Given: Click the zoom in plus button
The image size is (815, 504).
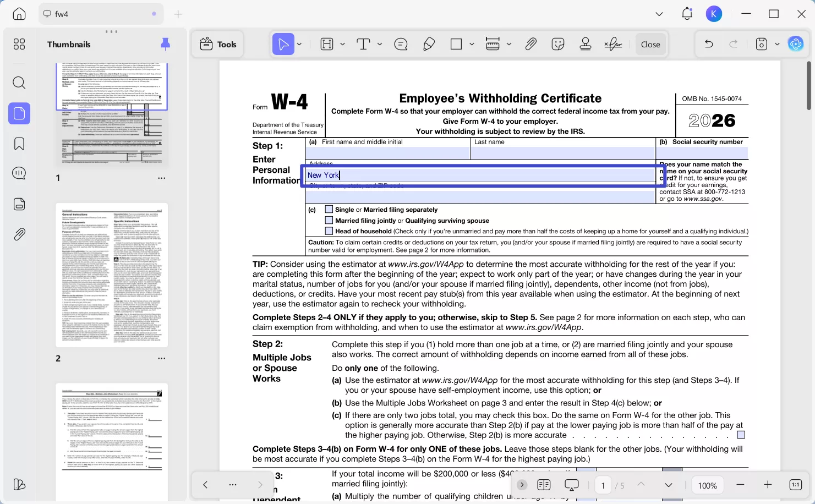Looking at the screenshot, I should coord(768,485).
